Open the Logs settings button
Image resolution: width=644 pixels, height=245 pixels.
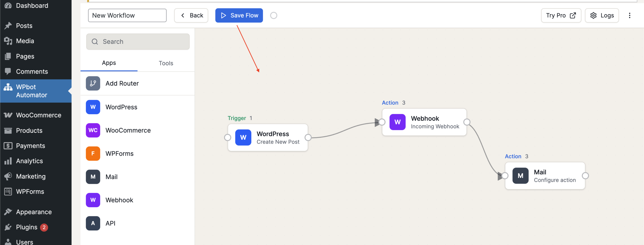point(602,16)
